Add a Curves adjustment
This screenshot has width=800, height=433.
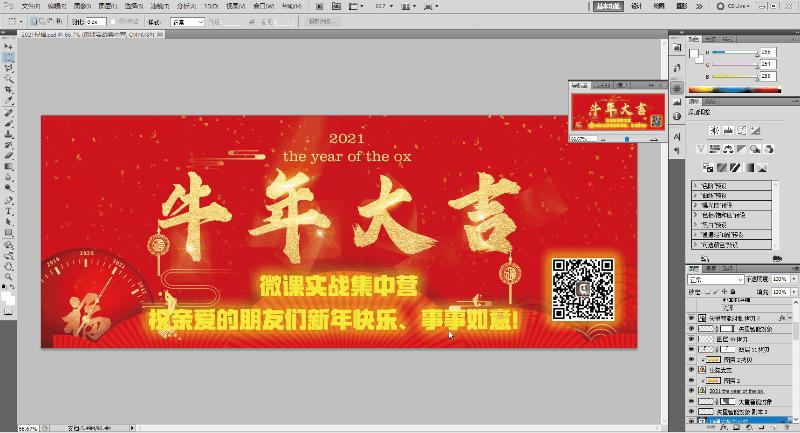click(741, 131)
